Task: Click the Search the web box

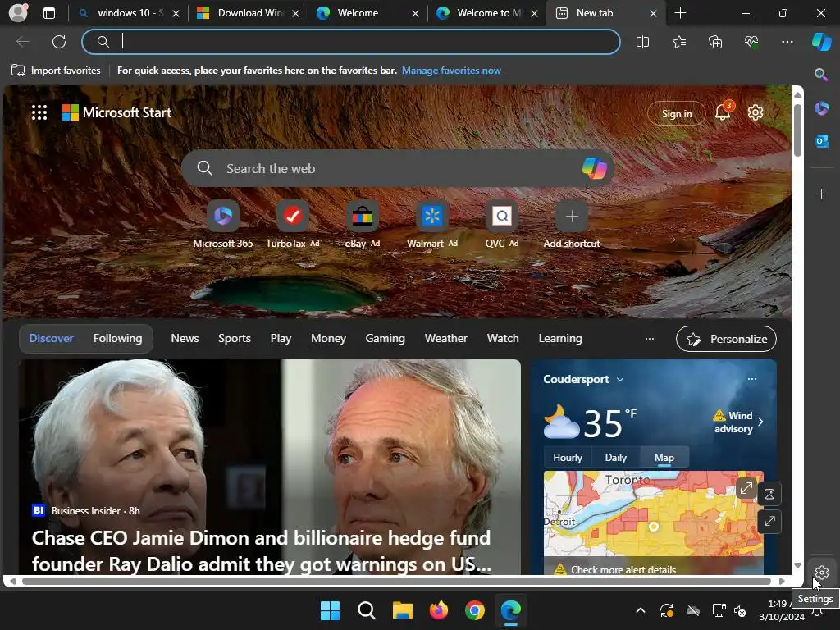Action: (x=398, y=168)
